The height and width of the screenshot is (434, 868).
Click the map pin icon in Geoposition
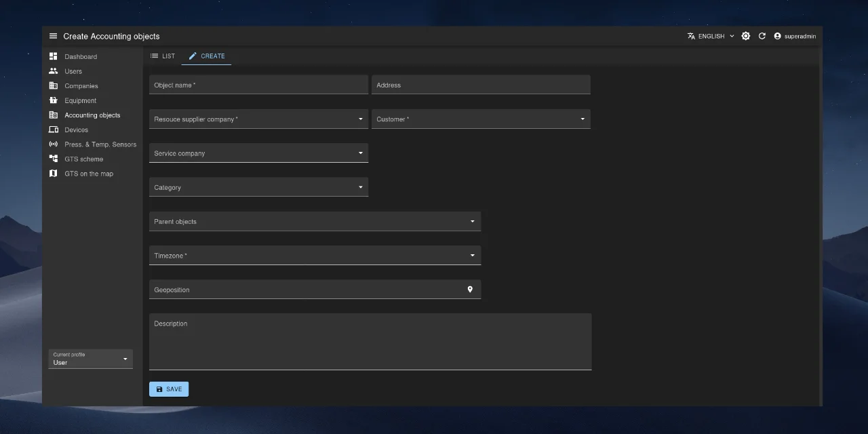[x=470, y=290]
